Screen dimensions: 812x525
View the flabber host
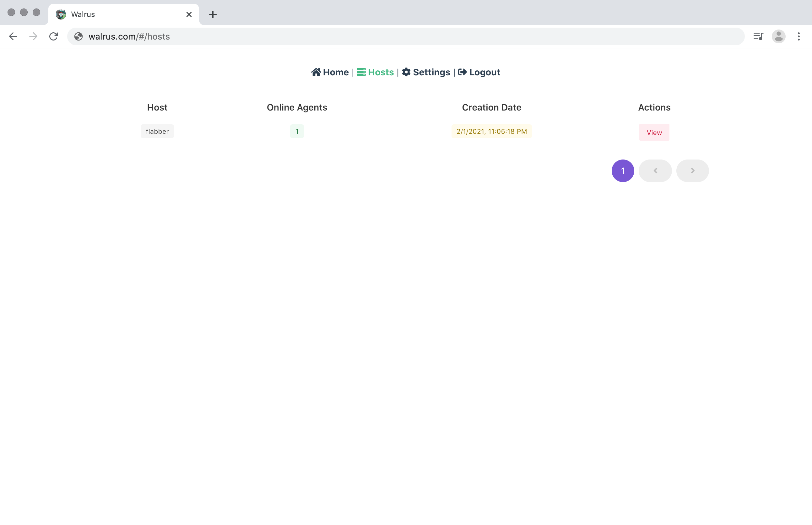click(654, 133)
